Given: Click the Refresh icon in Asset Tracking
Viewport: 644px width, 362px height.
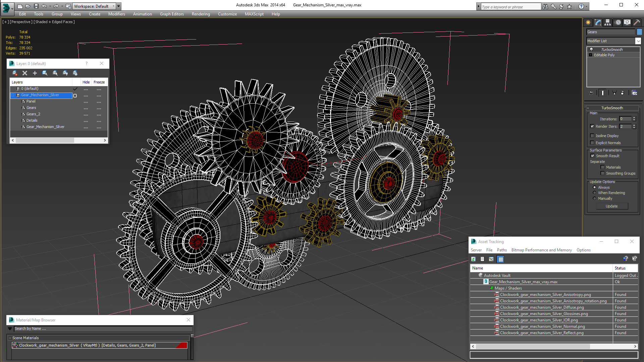Looking at the screenshot, I should coord(473,259).
